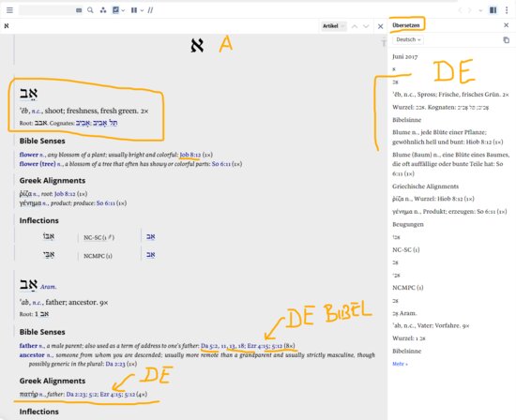The image size is (516, 420).
Task: Go to next article with down arrow
Action: [x=366, y=26]
